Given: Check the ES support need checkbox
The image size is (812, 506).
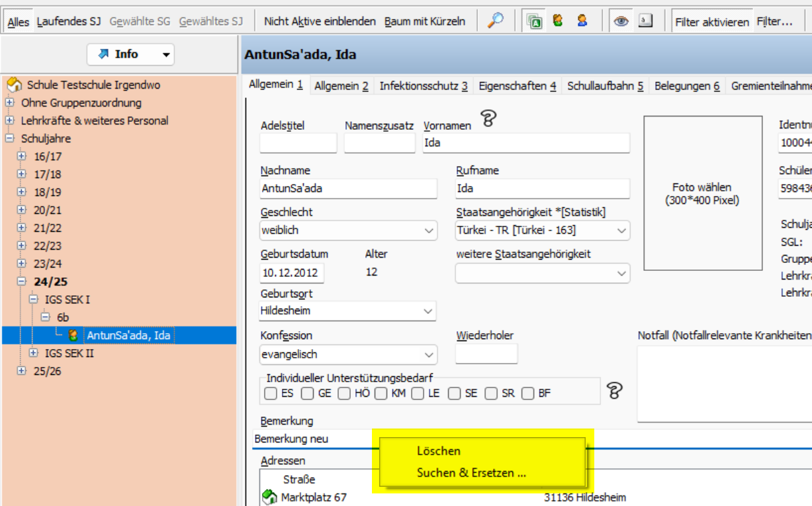Looking at the screenshot, I should click(x=271, y=393).
